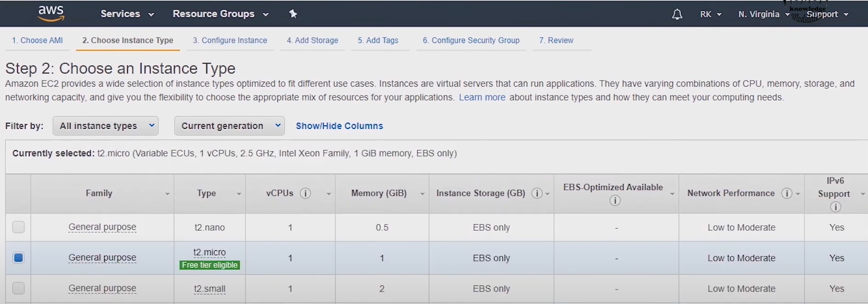The height and width of the screenshot is (304, 868).
Task: Click the Free tier eligible badge
Action: [x=210, y=265]
